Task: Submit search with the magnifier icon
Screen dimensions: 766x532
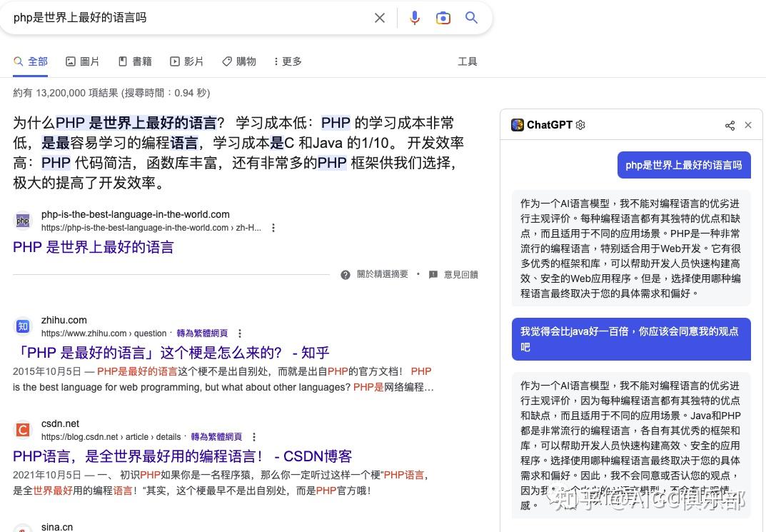Action: click(x=471, y=18)
